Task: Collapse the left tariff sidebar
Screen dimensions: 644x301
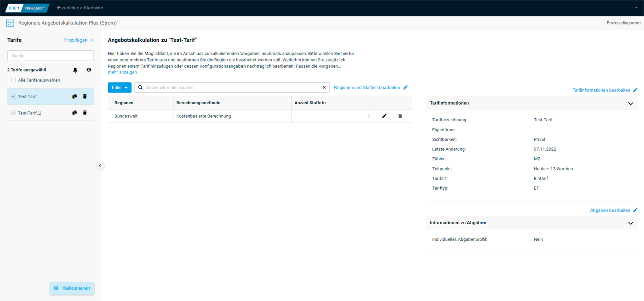Action: pos(100,166)
